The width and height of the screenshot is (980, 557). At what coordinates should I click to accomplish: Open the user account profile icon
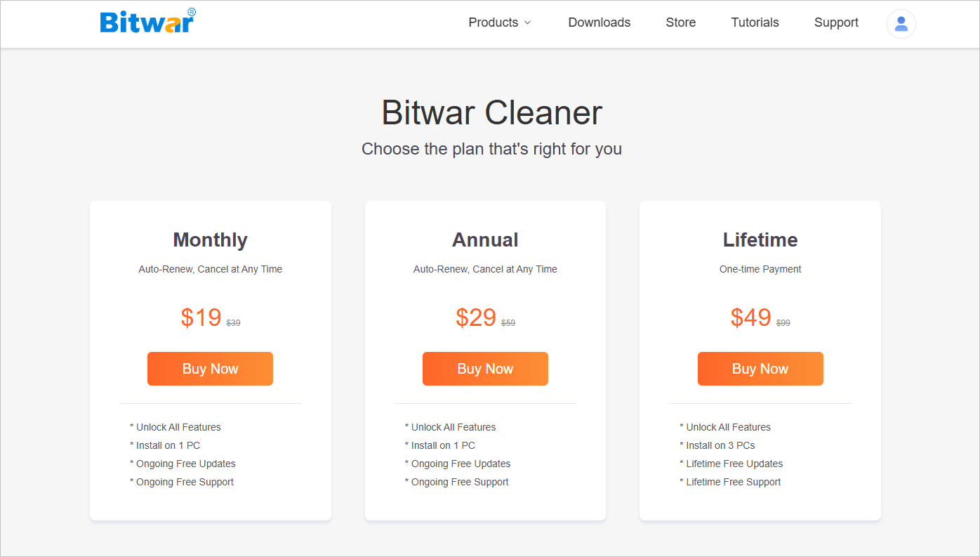(x=901, y=24)
